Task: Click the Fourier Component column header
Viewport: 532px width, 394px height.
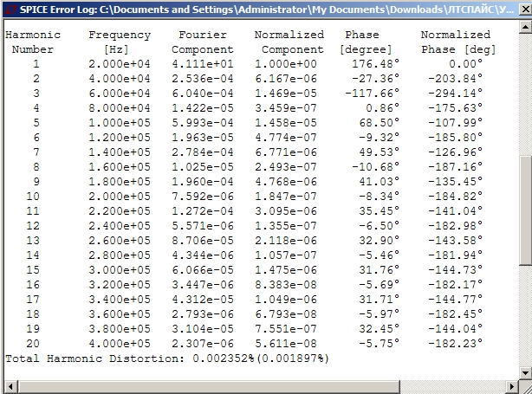Action: click(203, 42)
